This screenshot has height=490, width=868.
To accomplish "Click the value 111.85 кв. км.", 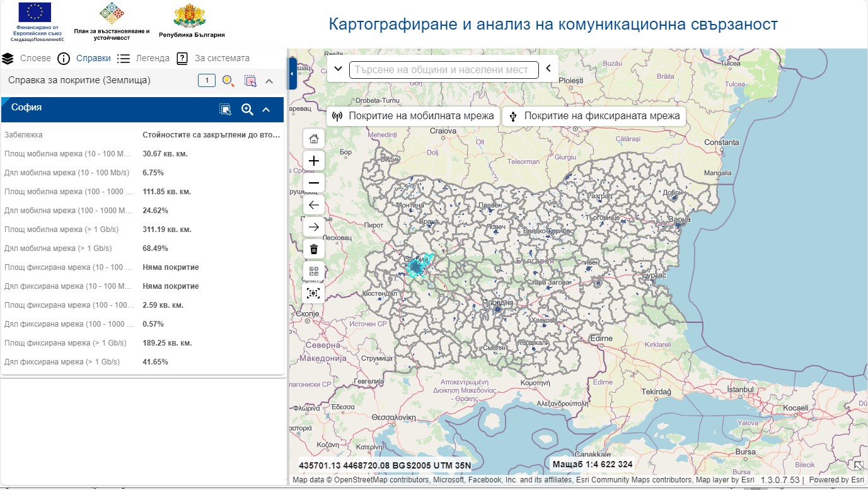I will click(x=167, y=192).
